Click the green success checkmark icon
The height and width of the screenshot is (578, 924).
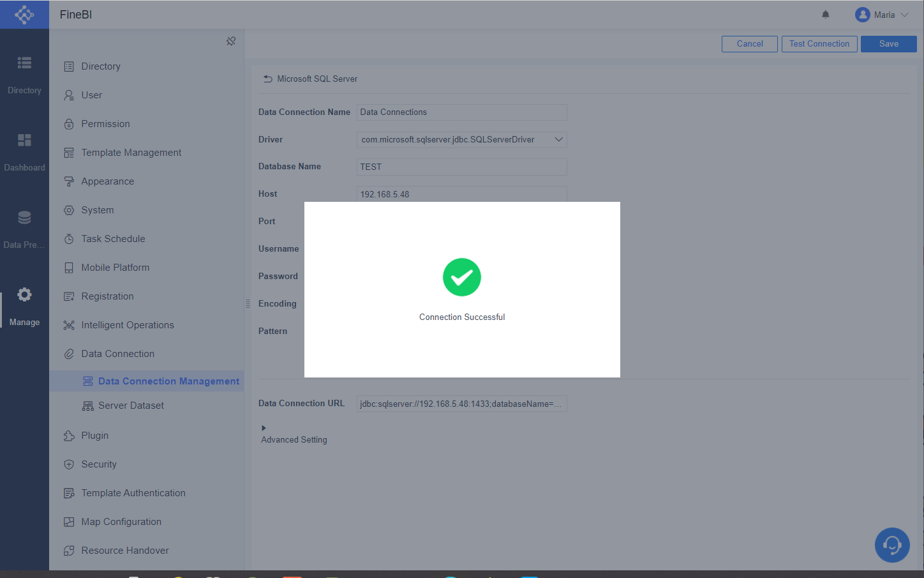tap(462, 277)
